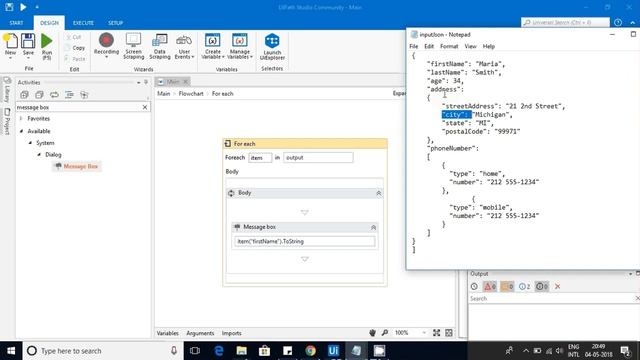The width and height of the screenshot is (640, 360).
Task: Open the User Events menu
Action: [184, 46]
